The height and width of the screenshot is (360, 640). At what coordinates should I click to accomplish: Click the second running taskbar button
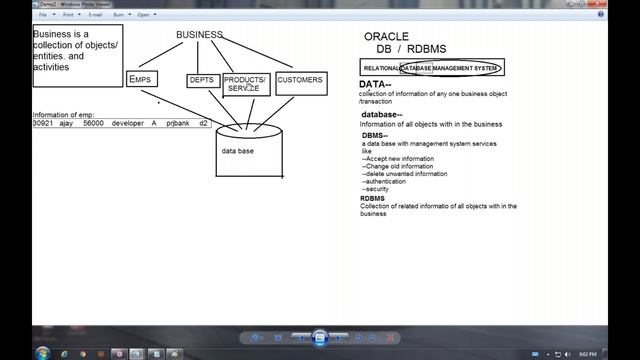coord(137,354)
